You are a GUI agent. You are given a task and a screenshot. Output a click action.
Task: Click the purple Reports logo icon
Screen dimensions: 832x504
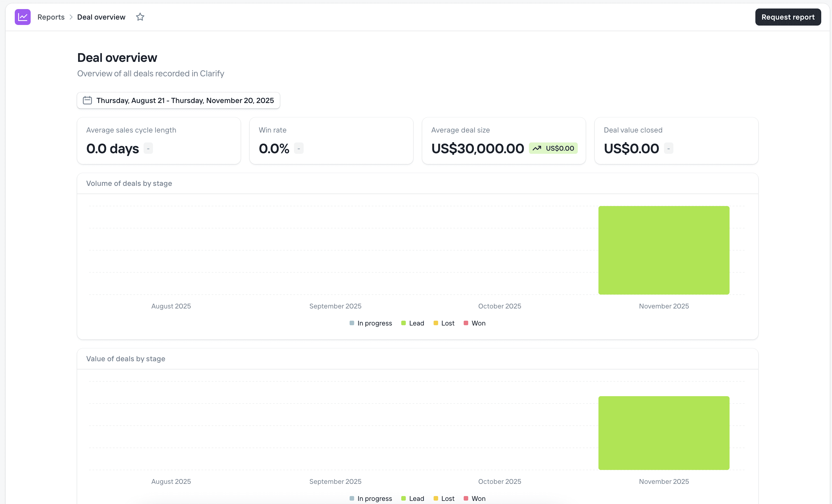click(22, 17)
